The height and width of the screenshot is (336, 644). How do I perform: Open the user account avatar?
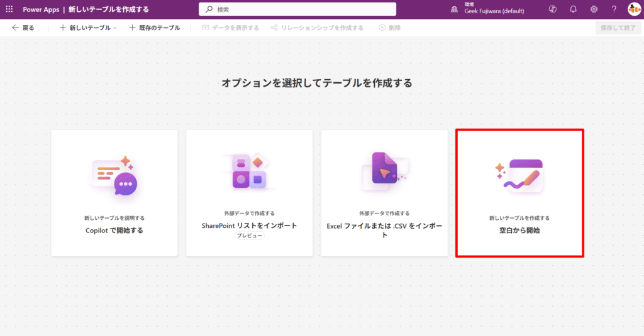click(634, 9)
